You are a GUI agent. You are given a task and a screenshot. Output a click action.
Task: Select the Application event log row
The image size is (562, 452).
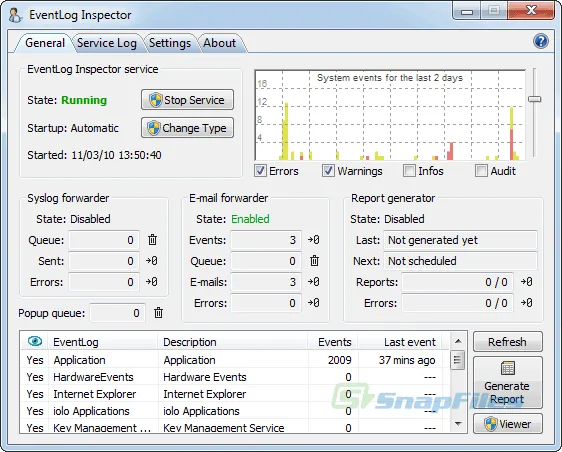(x=235, y=360)
